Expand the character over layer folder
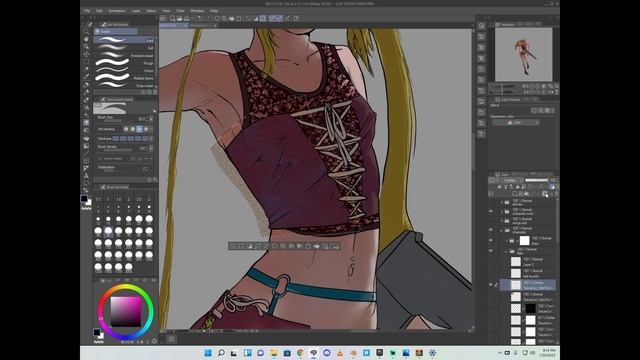 (x=502, y=211)
